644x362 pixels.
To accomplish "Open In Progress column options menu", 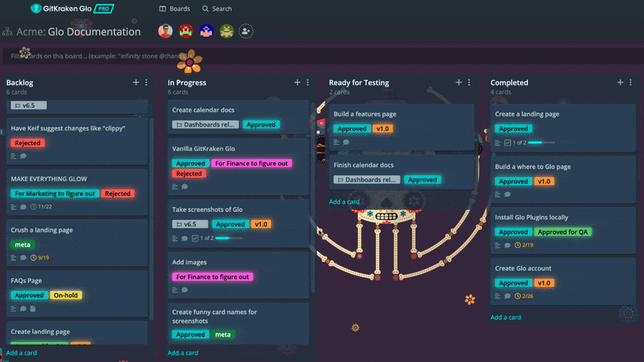I will 308,82.
